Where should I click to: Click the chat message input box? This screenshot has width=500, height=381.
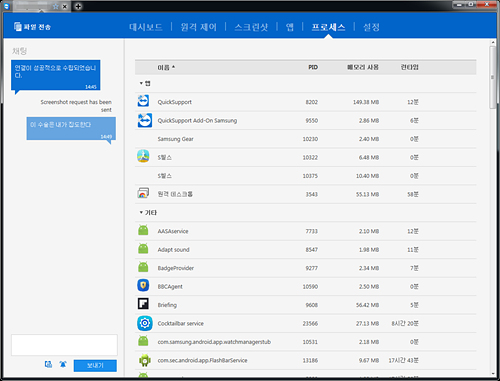point(64,345)
